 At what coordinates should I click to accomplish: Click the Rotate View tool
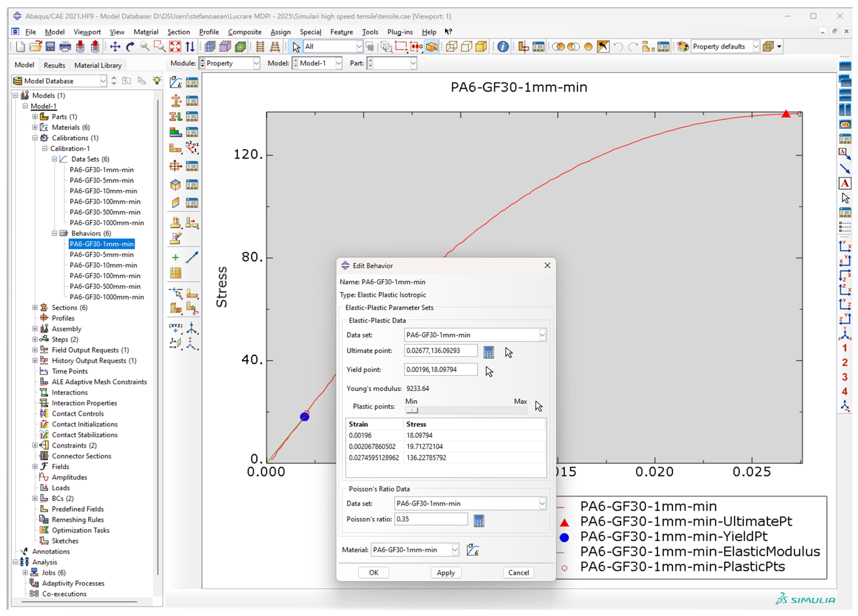point(130,46)
